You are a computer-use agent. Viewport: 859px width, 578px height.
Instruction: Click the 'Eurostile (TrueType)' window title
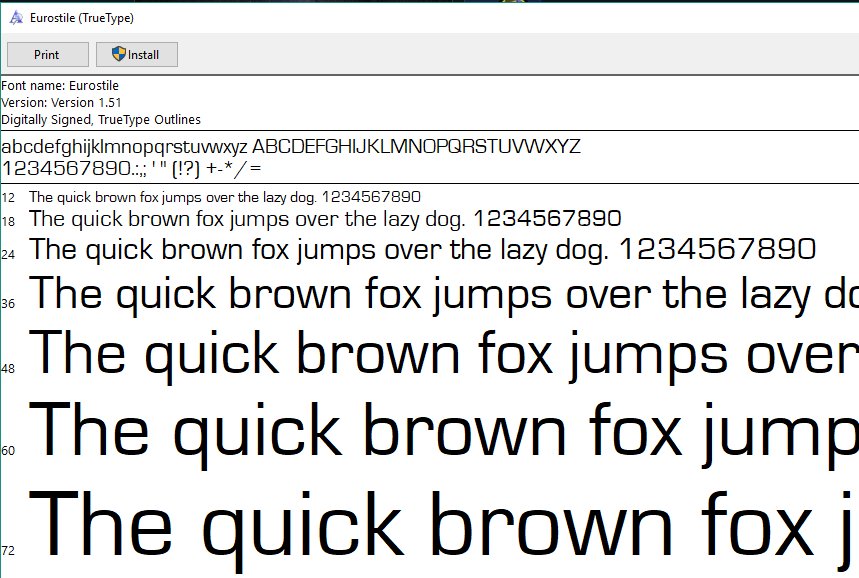click(82, 18)
